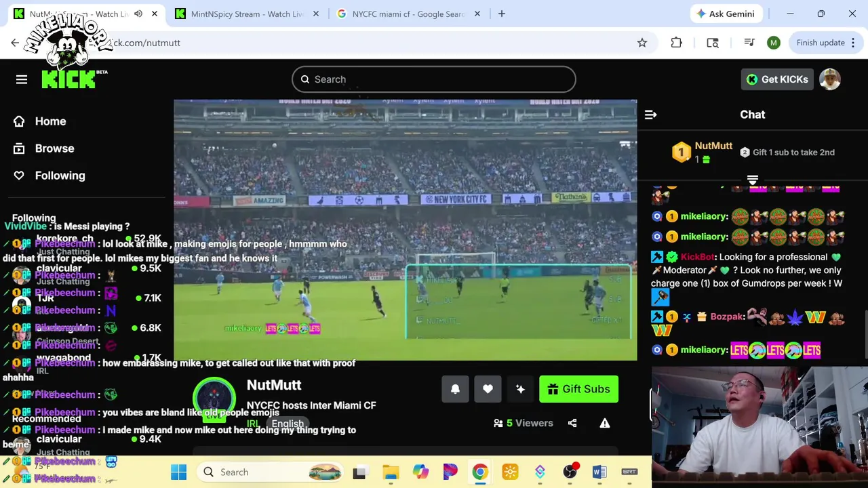This screenshot has width=868, height=488.
Task: Share the stream via share icon
Action: [572, 423]
